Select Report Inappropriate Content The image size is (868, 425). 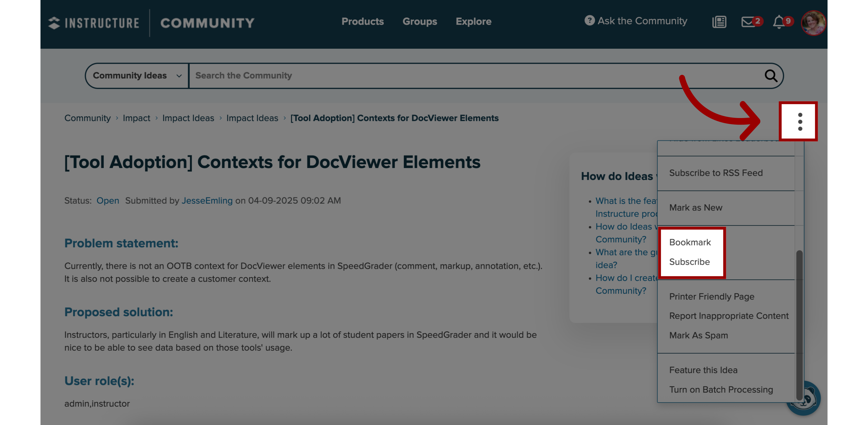click(728, 316)
